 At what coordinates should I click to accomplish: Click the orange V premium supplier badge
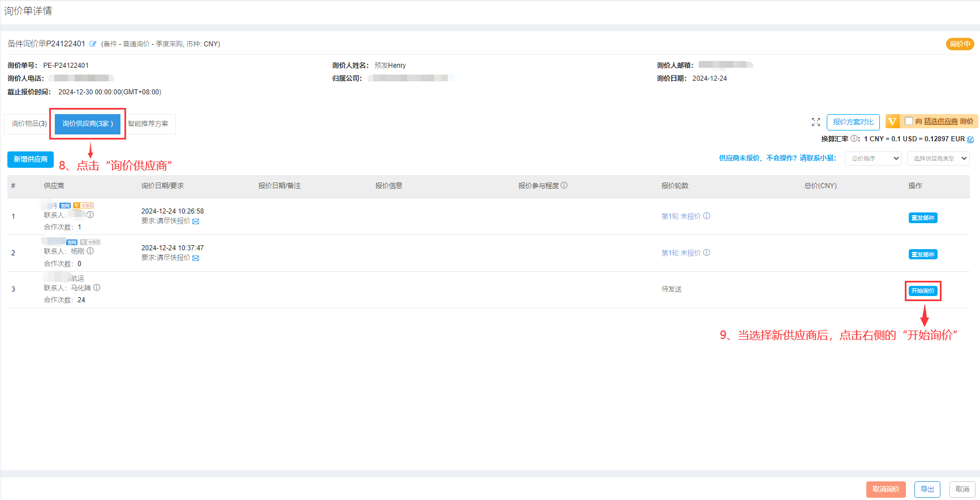click(892, 121)
